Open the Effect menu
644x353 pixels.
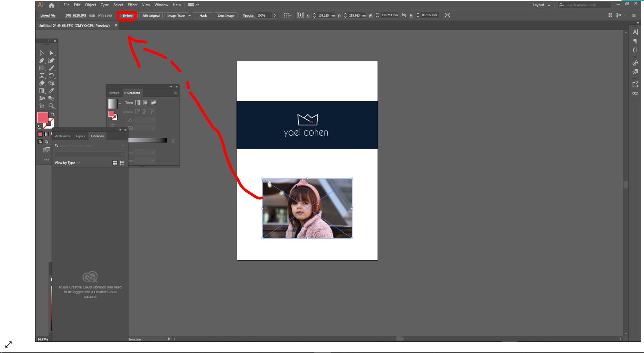click(x=133, y=5)
